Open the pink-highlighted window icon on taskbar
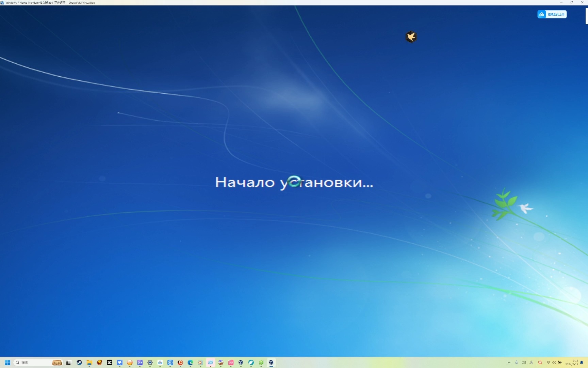 point(211,363)
